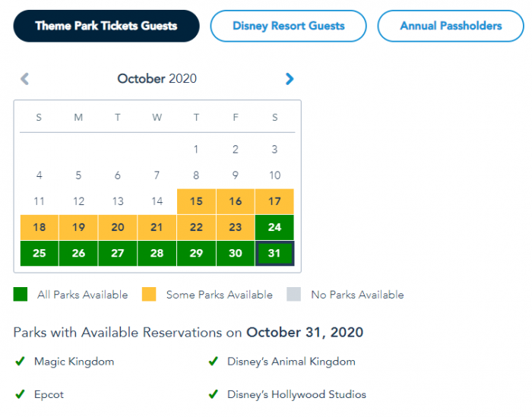Click the checkmark beside Disney's Animal Kingdom
Viewport: 532px width, 417px height.
coord(214,362)
